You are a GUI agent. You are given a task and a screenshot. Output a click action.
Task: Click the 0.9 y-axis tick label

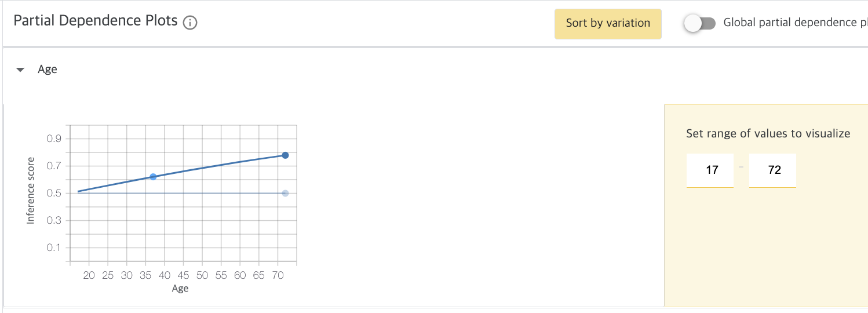pyautogui.click(x=54, y=139)
